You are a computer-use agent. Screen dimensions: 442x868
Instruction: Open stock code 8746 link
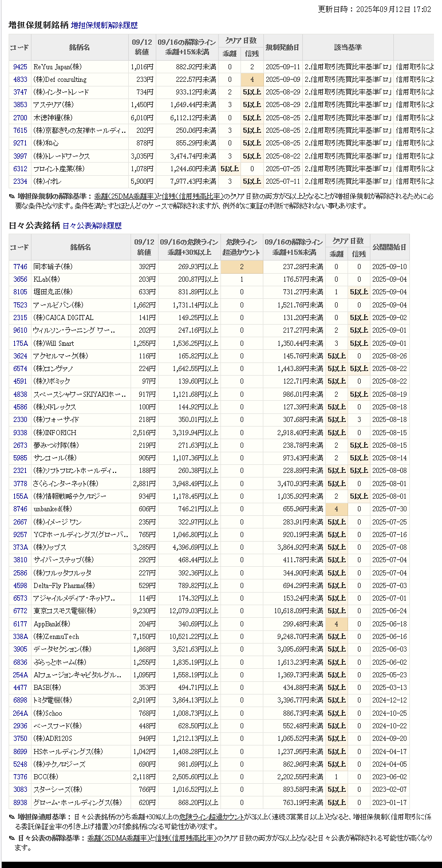click(x=20, y=509)
